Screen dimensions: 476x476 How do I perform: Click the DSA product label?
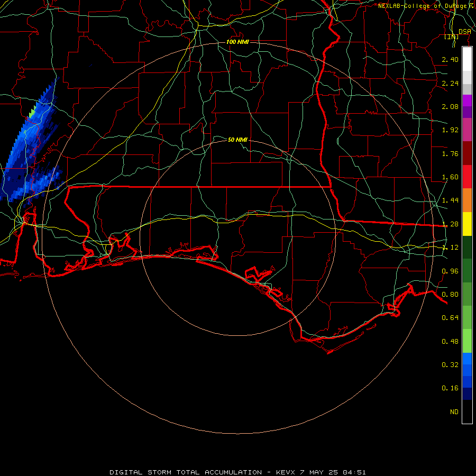(x=464, y=31)
